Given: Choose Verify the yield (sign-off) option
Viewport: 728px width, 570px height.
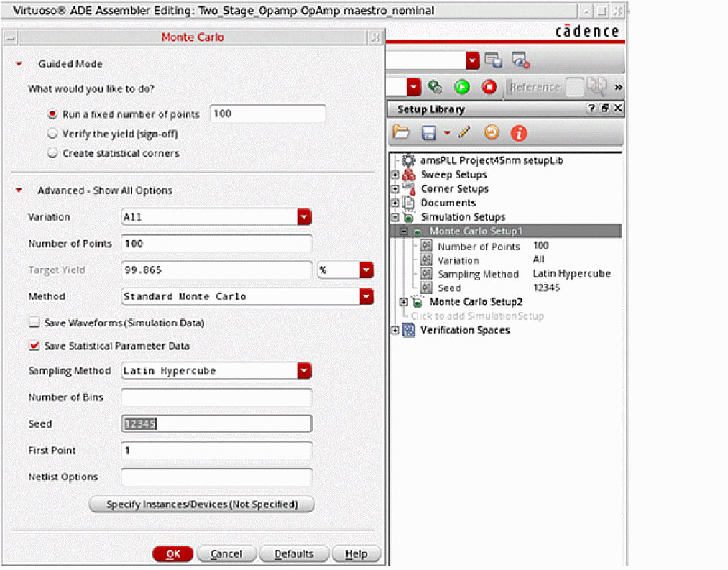Looking at the screenshot, I should (52, 134).
